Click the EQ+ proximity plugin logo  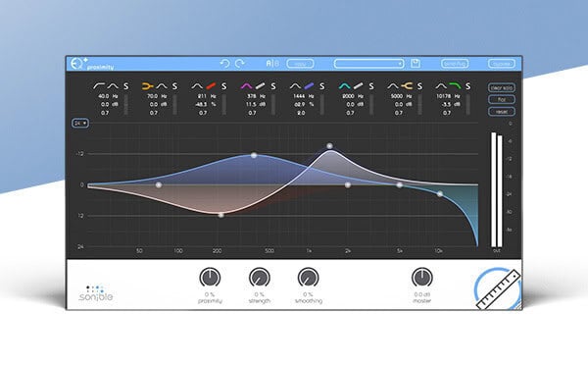92,64
